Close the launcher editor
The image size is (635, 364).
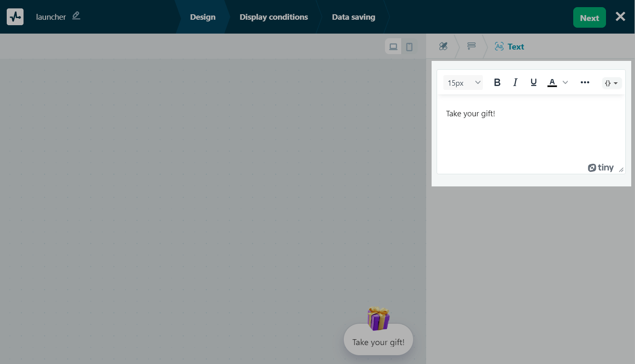(x=620, y=16)
